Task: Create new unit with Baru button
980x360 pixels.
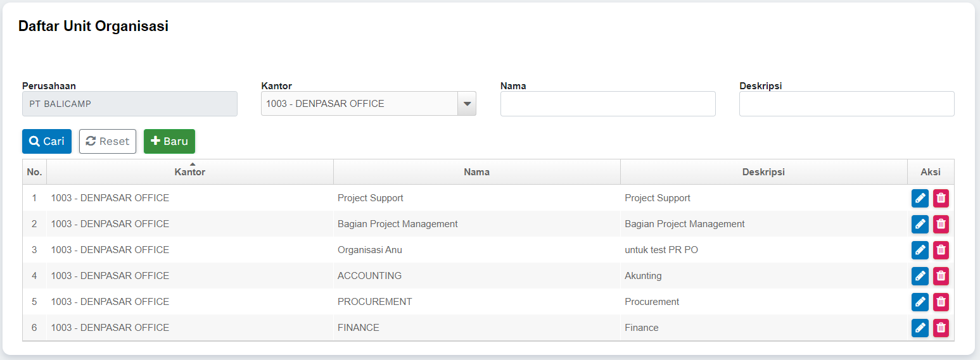Action: [169, 141]
